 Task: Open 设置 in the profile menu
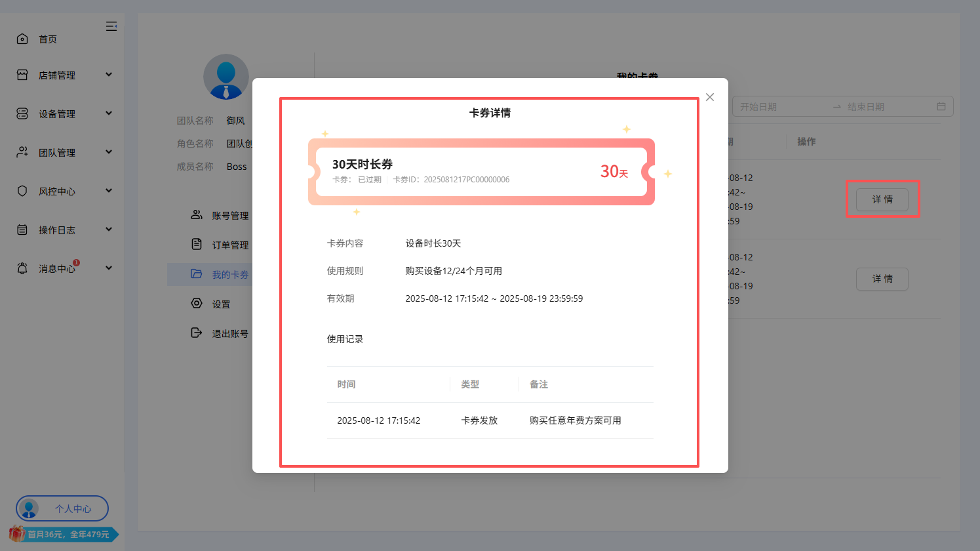(x=221, y=304)
